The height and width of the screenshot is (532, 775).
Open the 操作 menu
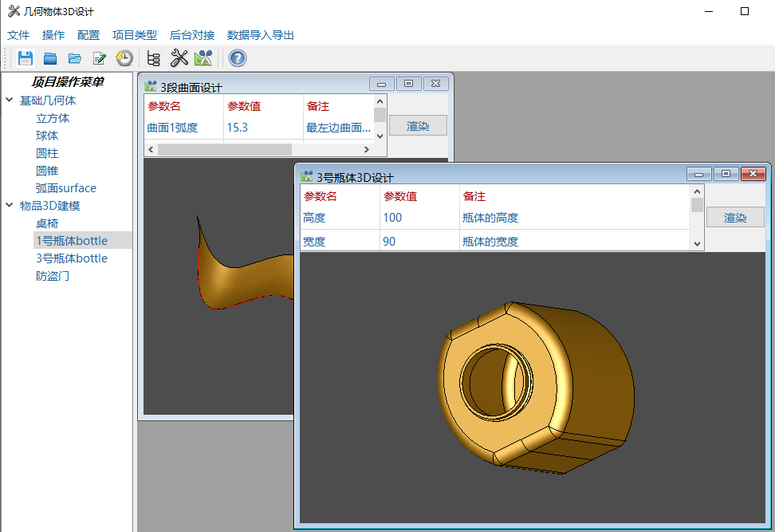tap(53, 35)
